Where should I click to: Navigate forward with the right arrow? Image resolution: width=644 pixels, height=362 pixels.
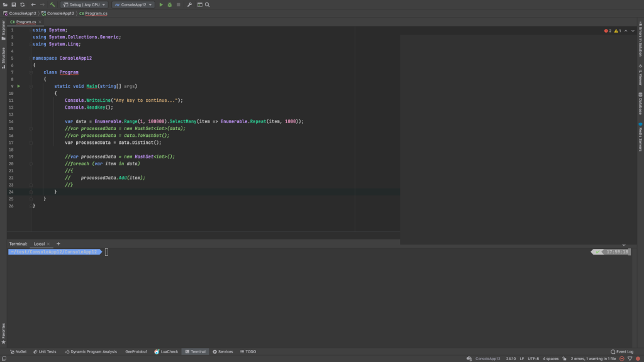click(x=42, y=5)
